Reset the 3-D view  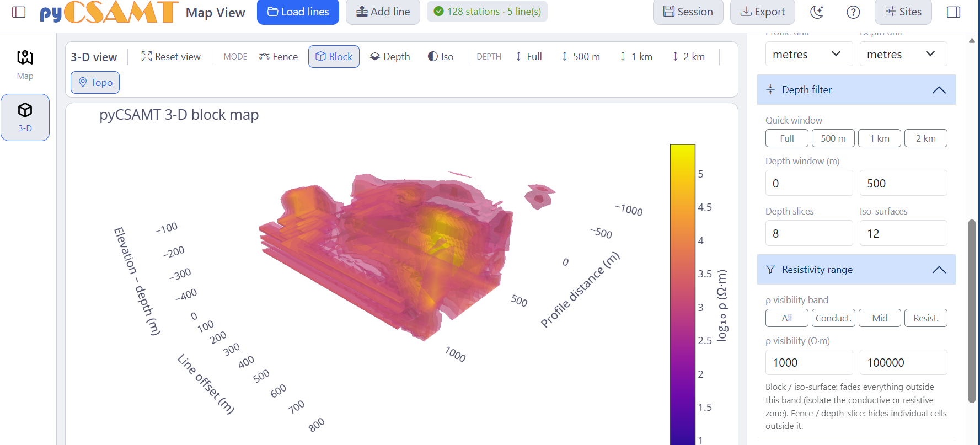171,56
